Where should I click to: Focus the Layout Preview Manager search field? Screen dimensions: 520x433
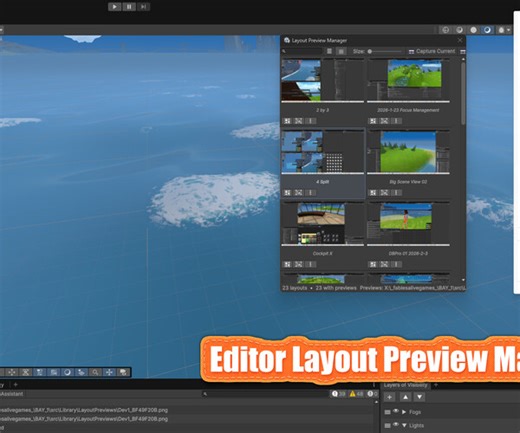point(302,51)
